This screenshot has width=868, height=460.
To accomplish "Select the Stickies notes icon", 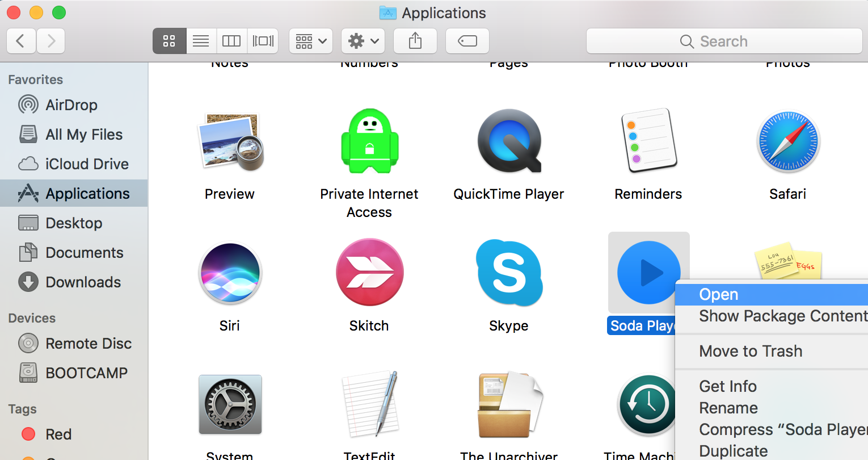I will (x=788, y=261).
